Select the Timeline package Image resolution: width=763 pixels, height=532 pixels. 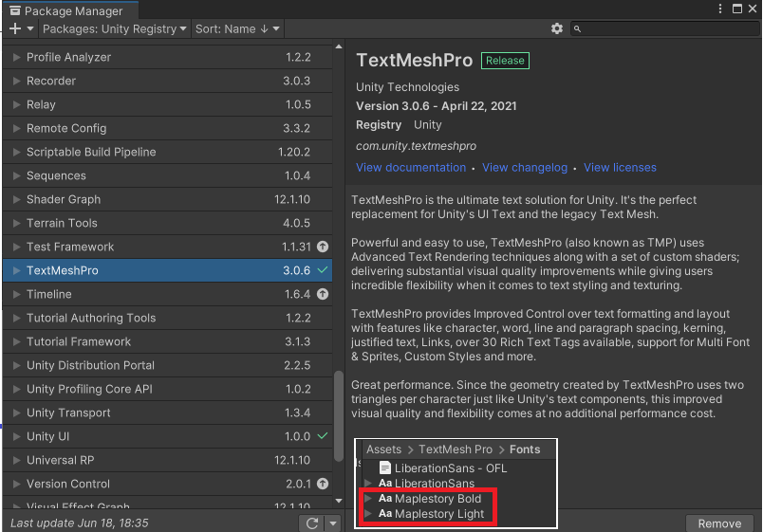coord(167,294)
